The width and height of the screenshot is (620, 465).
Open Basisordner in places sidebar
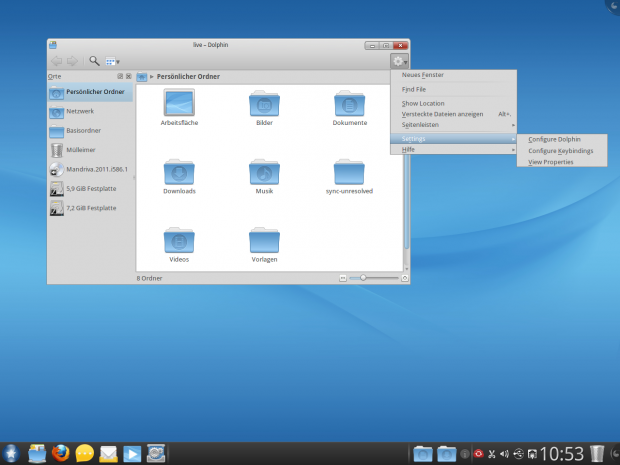click(91, 131)
